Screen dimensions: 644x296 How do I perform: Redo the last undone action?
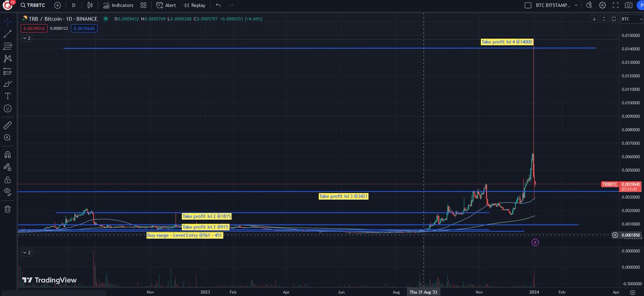[231, 5]
